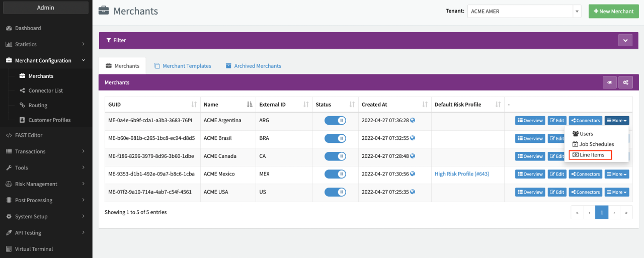This screenshot has width=644, height=258.
Task: Go to the next pagination page
Action: [614, 212]
